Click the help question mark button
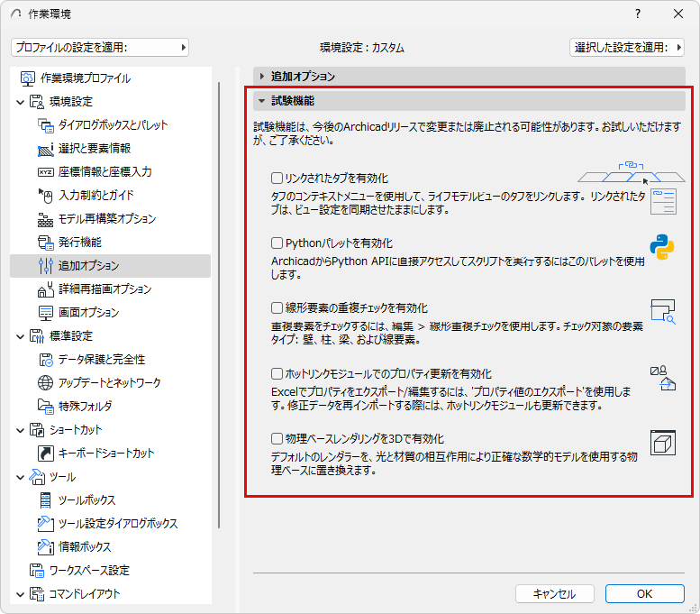This screenshot has height=614, width=700. click(638, 14)
